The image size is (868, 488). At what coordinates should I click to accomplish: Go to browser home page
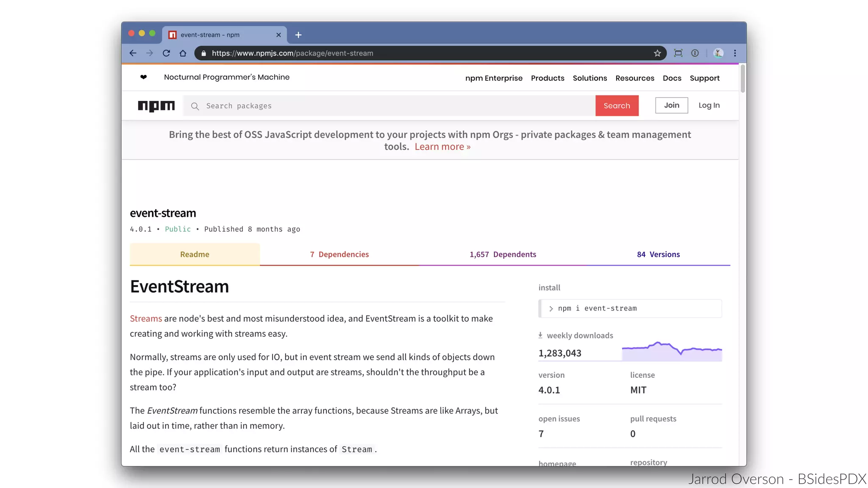coord(183,53)
